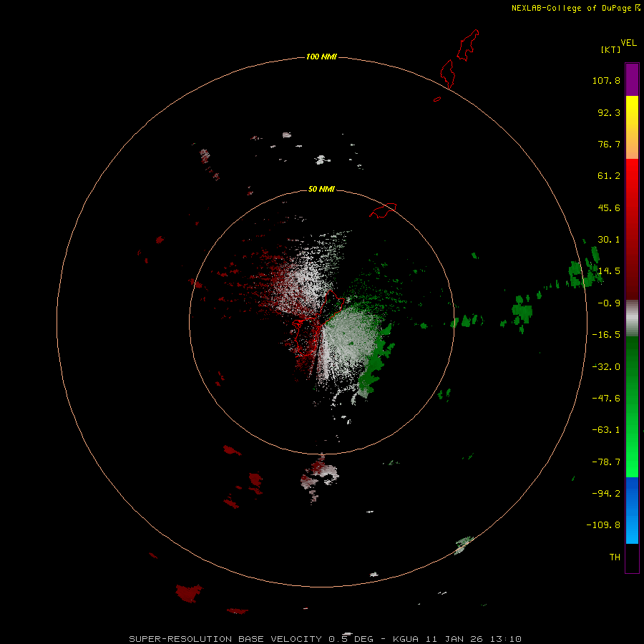Select the -94.2 scale value
The image size is (644, 644).
tap(606, 494)
